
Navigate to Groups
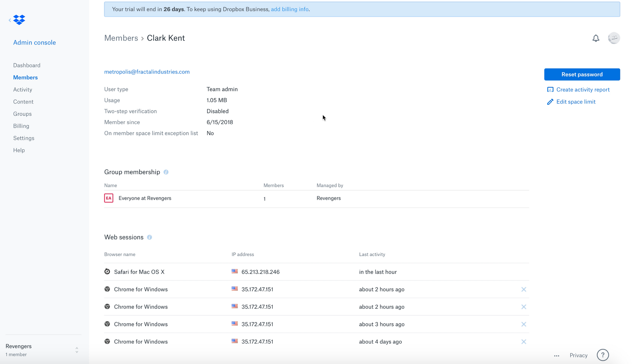[22, 114]
